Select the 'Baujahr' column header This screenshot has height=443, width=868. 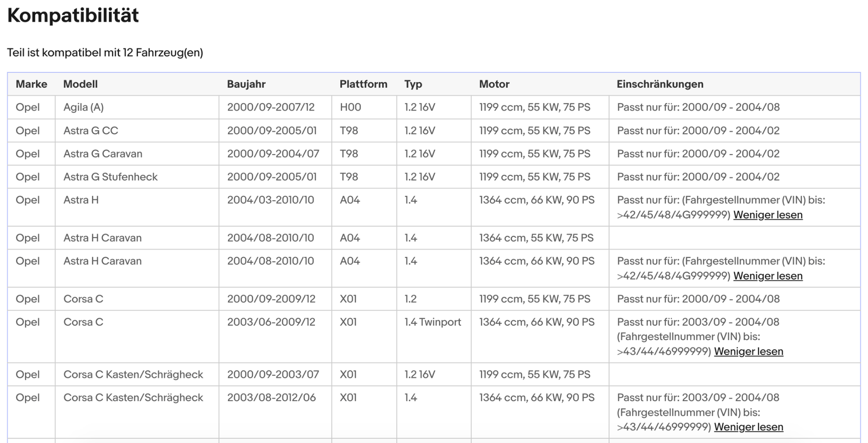(246, 84)
